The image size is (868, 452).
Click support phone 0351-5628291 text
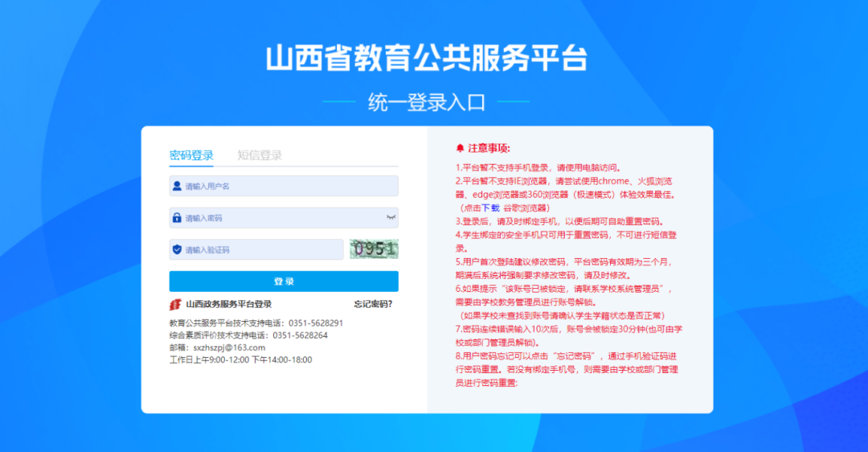pos(316,323)
